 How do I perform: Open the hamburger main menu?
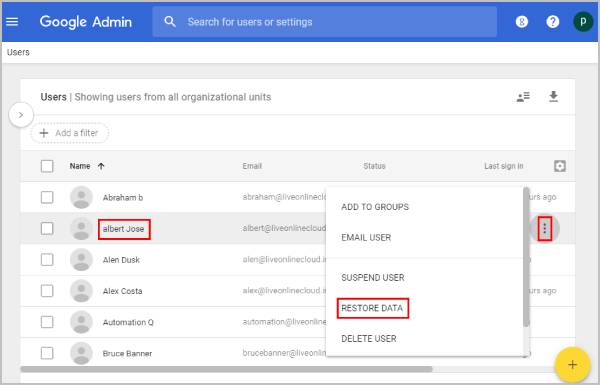click(x=12, y=21)
